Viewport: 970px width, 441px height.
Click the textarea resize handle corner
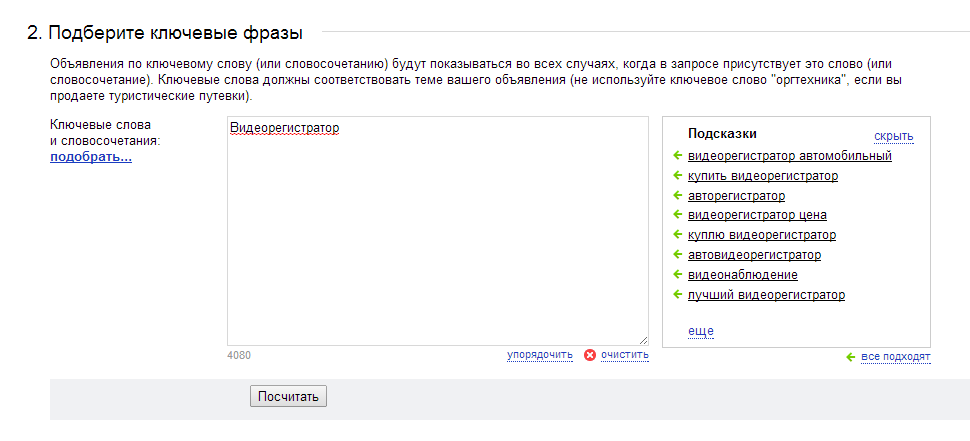643,340
